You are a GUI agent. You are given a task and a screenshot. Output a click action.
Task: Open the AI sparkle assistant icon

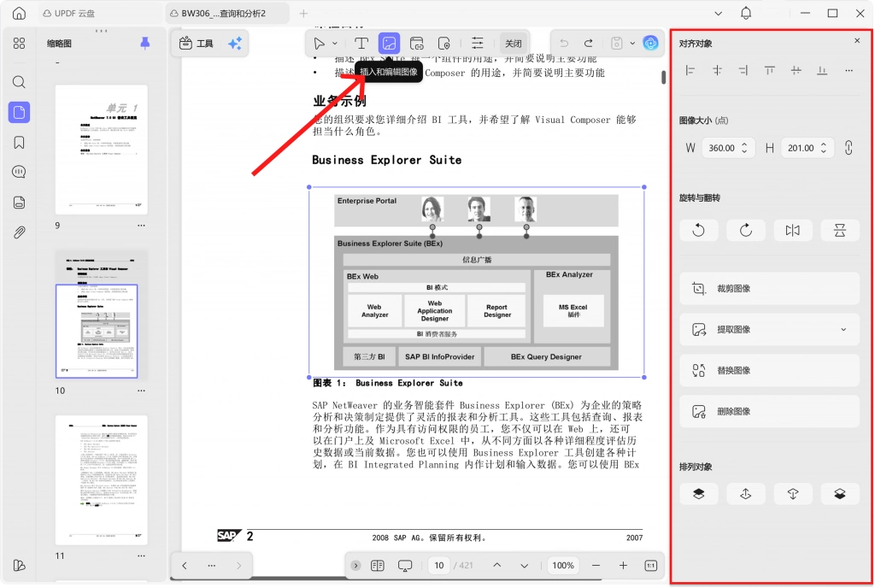(x=235, y=43)
